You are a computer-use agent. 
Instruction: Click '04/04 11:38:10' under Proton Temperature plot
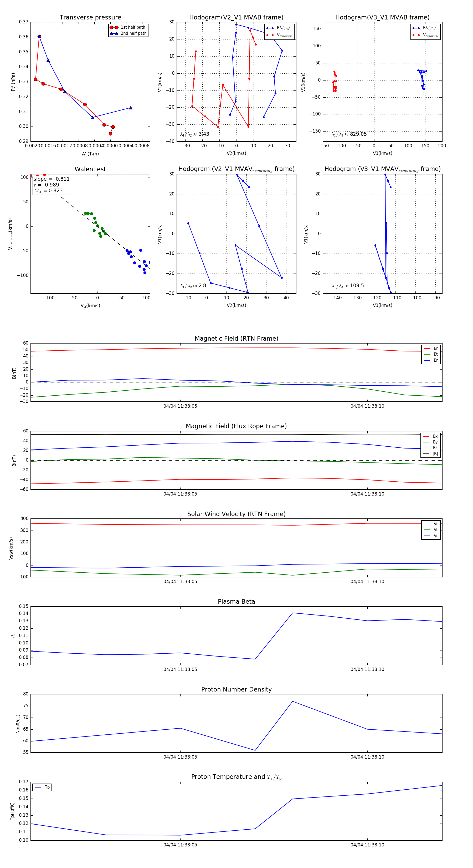coord(367,845)
